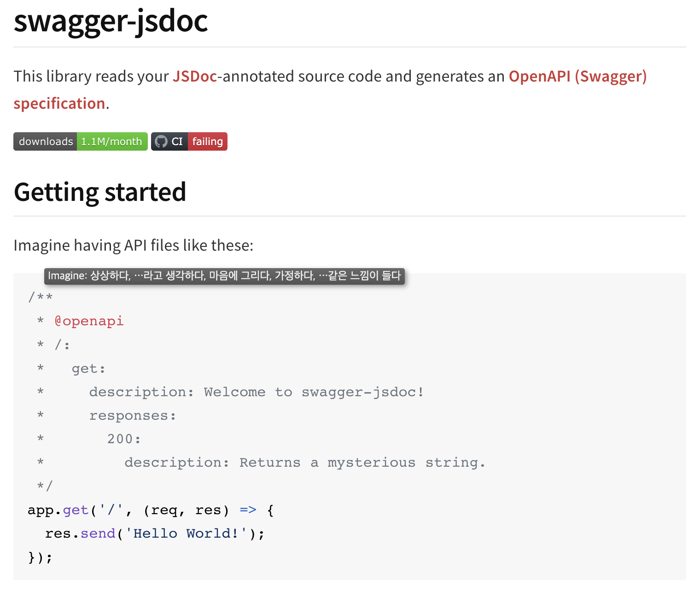Click the '* /:' path line in code

[53, 345]
